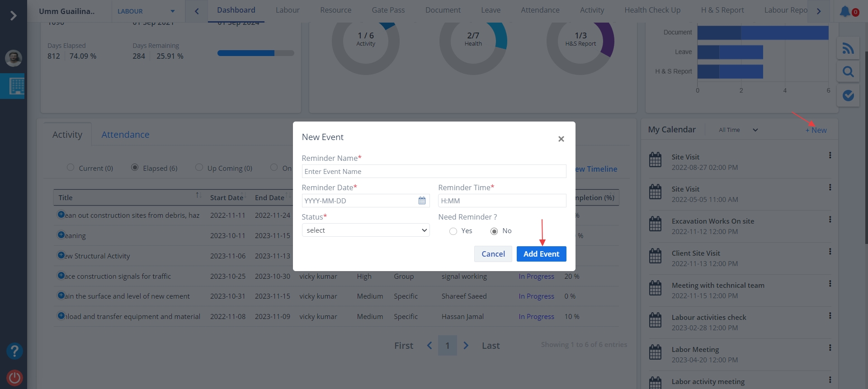
Task: Open the LABOUR module dropdown
Action: tap(146, 11)
